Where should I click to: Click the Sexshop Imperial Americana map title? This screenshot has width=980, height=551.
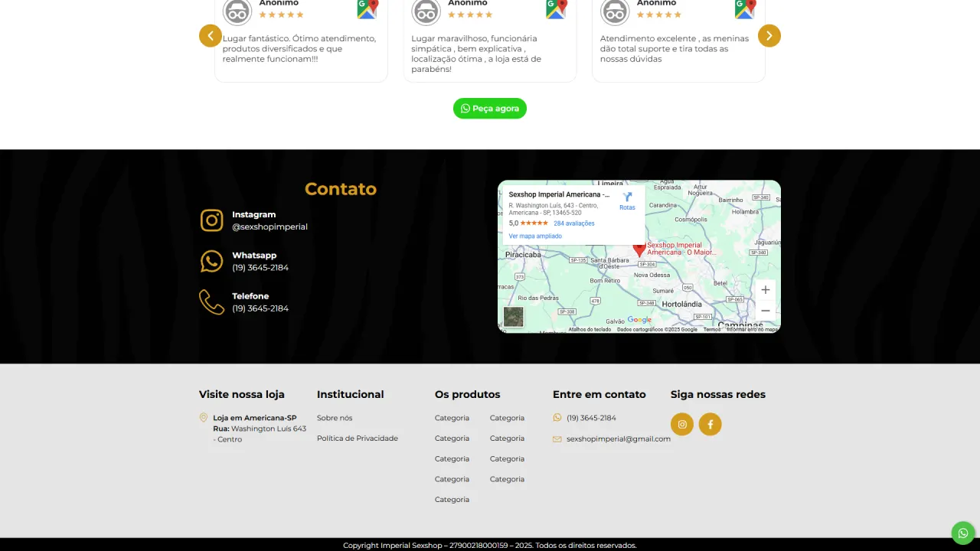coord(560,195)
